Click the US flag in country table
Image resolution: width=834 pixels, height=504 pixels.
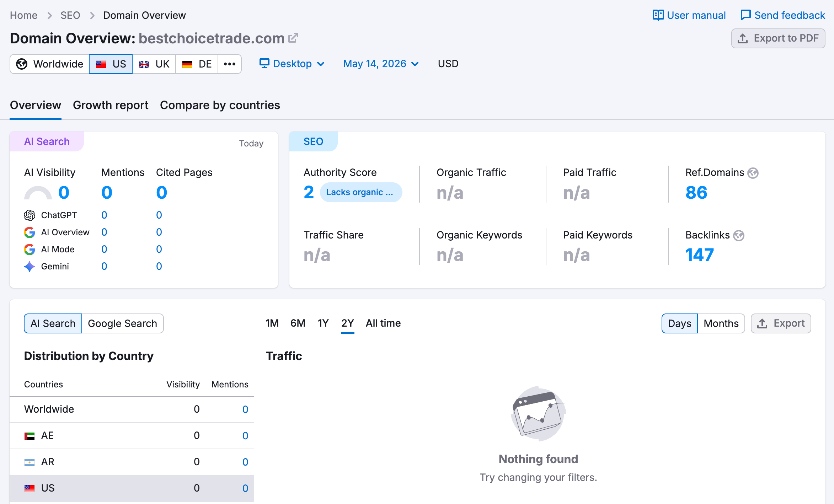coord(30,488)
